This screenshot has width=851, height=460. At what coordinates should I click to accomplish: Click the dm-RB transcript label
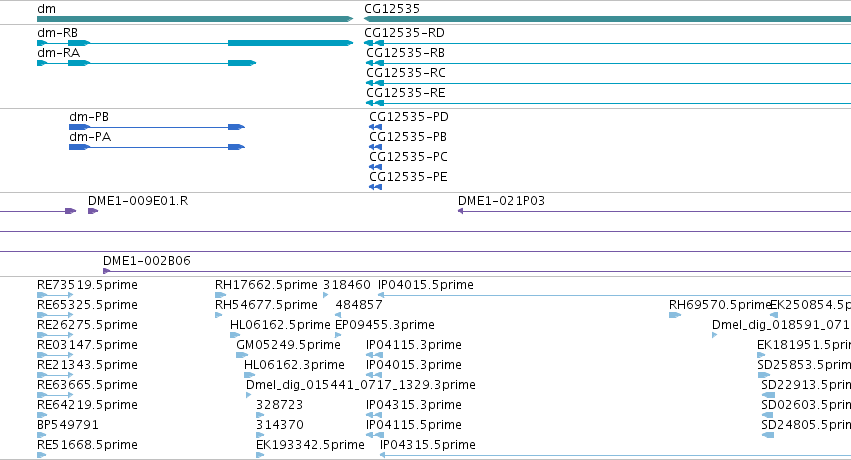pyautogui.click(x=58, y=33)
